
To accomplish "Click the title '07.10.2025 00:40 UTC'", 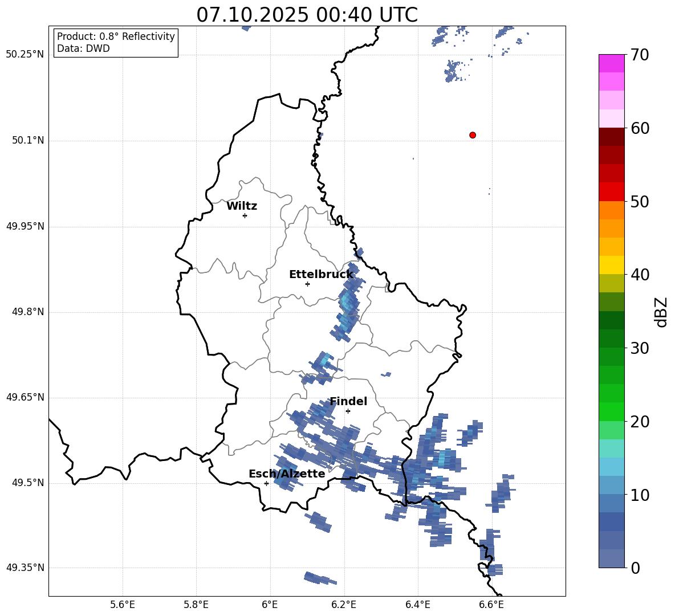I will 307,15.
